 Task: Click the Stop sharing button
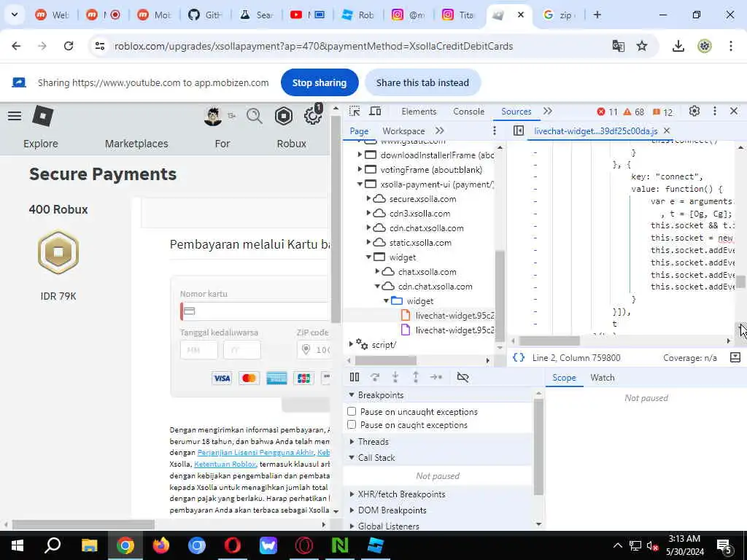[x=320, y=82]
